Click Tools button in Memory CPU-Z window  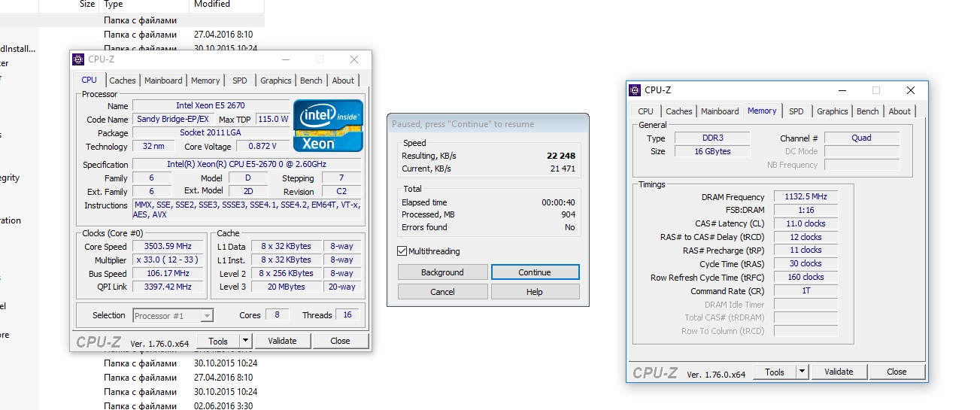[x=775, y=372]
